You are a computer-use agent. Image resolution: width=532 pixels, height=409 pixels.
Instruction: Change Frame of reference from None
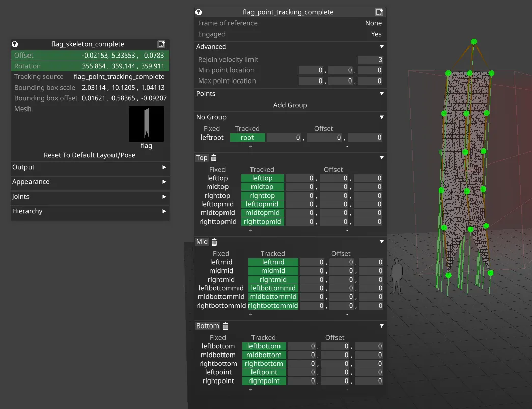point(373,23)
